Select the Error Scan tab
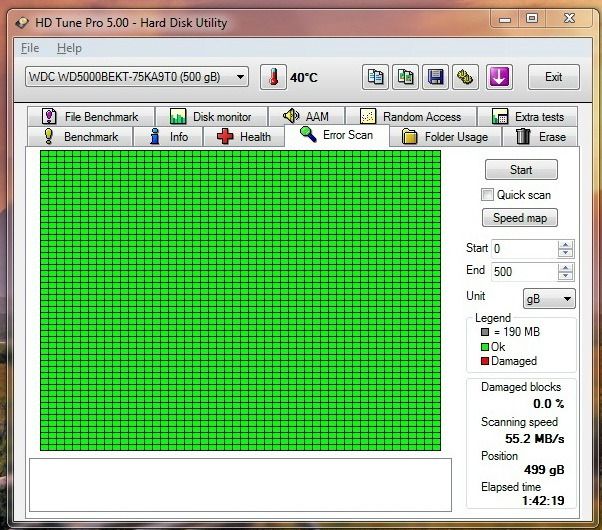The width and height of the screenshot is (602, 530). [337, 135]
